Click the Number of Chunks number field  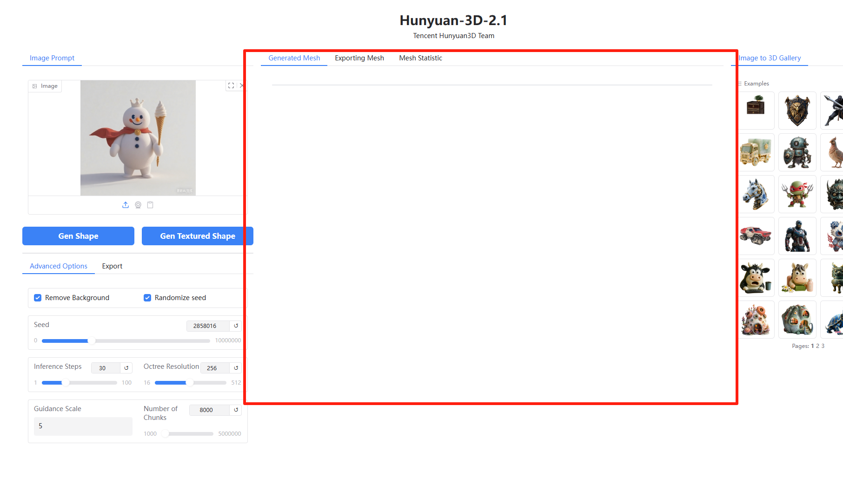coord(210,410)
